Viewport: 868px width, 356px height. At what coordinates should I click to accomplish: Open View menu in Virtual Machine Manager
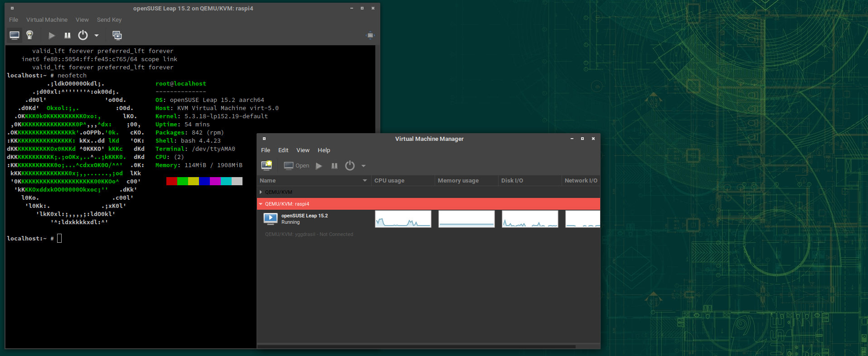pos(303,150)
